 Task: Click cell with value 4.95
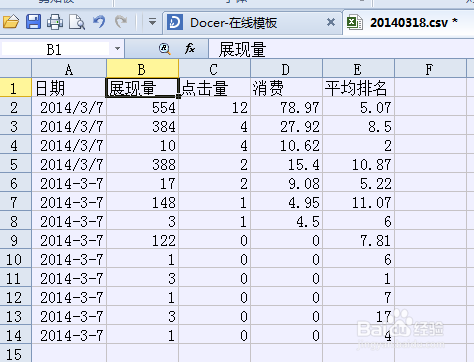(x=286, y=202)
